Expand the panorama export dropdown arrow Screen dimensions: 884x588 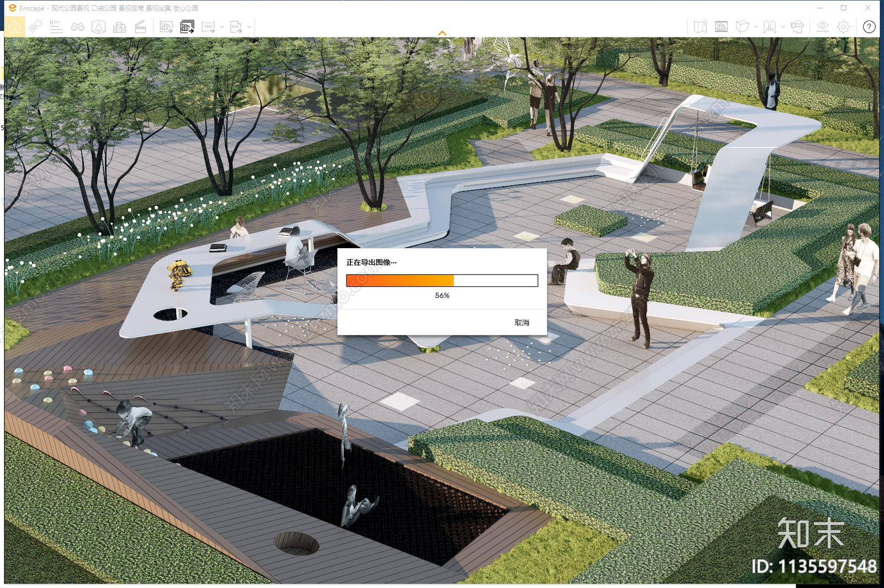[222, 27]
